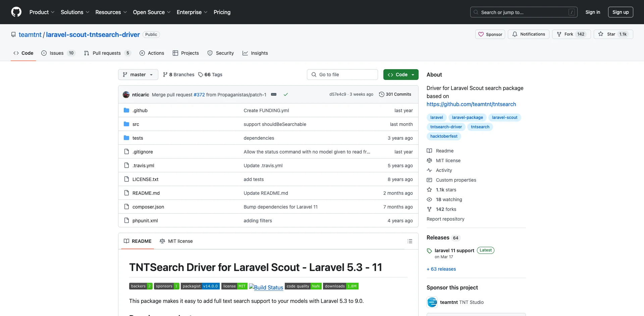Open the .github folder
The width and height of the screenshot is (644, 316).
(x=140, y=110)
